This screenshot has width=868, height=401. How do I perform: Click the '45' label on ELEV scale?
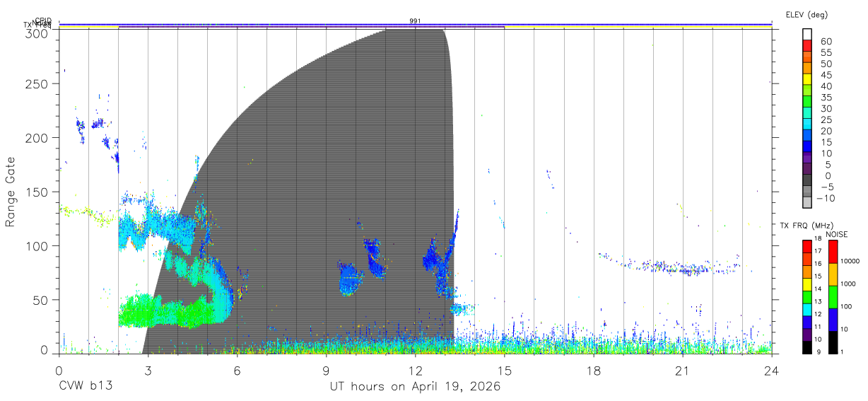(826, 75)
